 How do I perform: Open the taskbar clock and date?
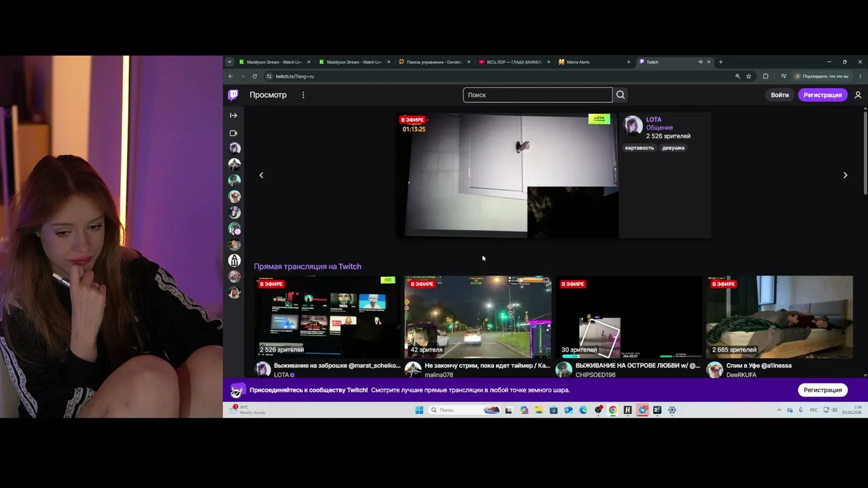(x=851, y=410)
